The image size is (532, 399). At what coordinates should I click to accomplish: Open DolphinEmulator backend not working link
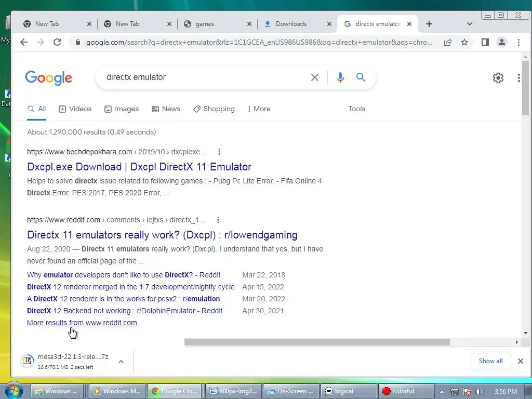[x=125, y=311]
